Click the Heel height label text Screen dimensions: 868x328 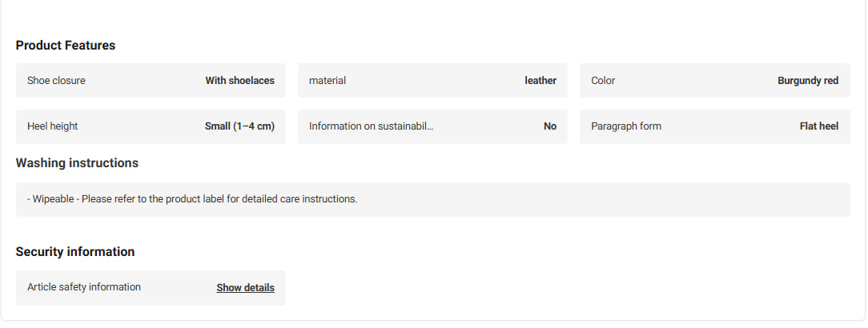tap(53, 126)
